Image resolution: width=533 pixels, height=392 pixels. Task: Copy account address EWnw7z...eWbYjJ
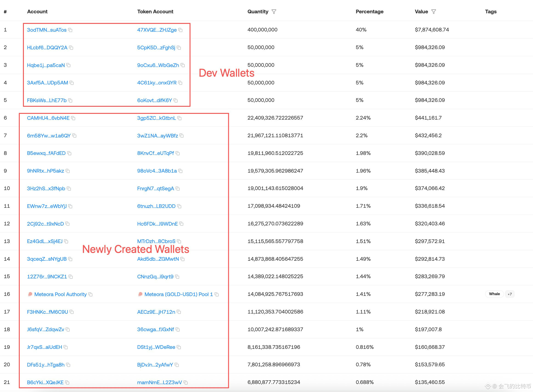click(70, 206)
